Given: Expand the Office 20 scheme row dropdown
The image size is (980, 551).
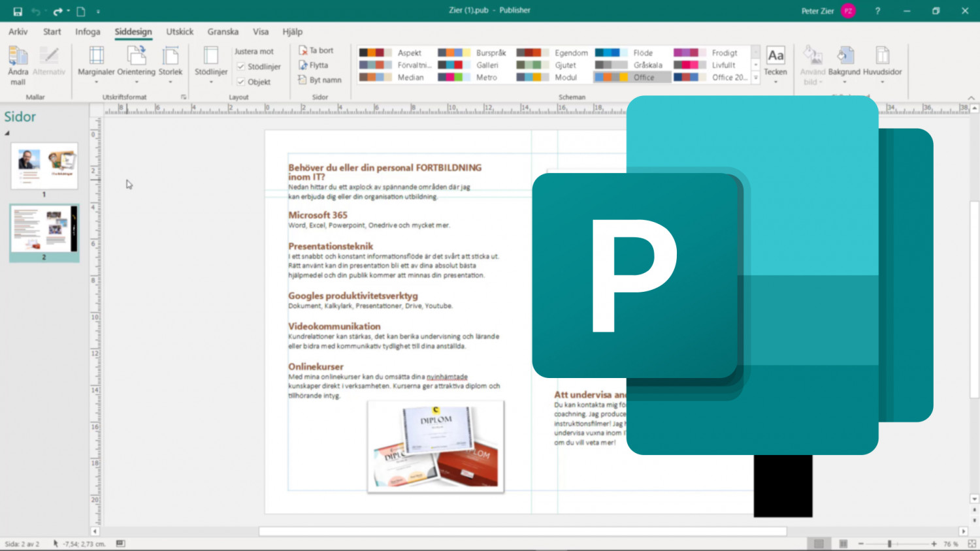Looking at the screenshot, I should point(755,77).
